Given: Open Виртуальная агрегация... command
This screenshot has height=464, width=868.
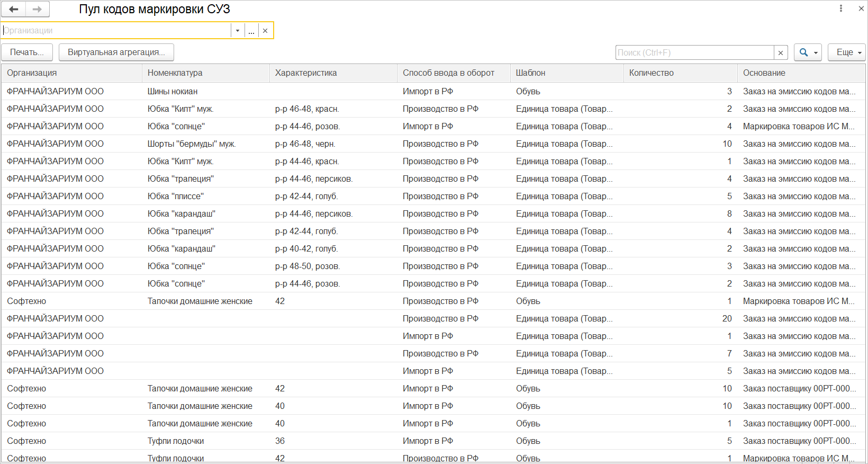Looking at the screenshot, I should pyautogui.click(x=116, y=52).
